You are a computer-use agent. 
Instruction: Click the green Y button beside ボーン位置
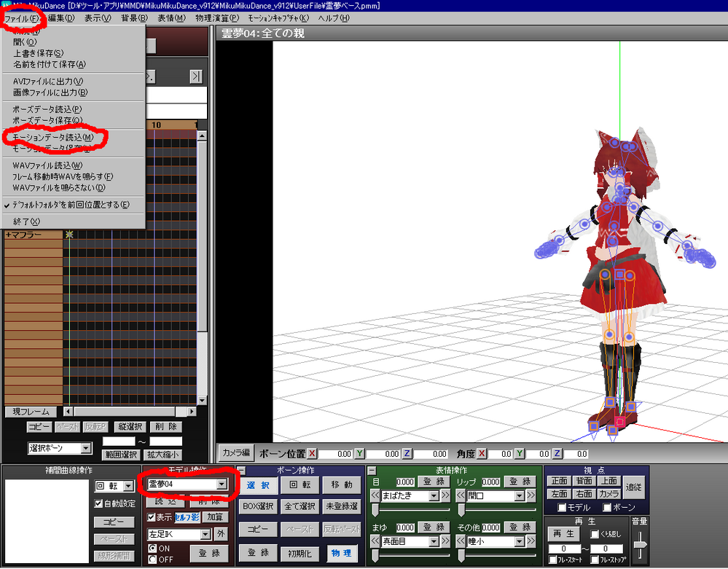click(x=359, y=453)
